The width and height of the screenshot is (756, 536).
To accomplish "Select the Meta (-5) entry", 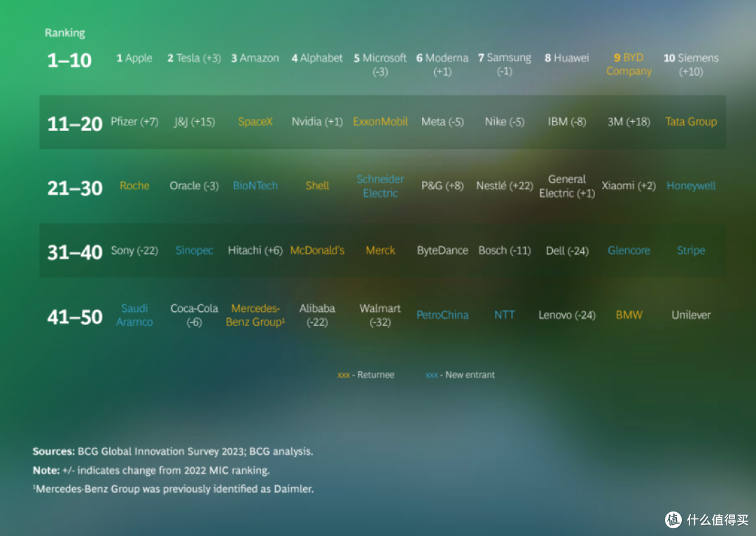I will (442, 122).
